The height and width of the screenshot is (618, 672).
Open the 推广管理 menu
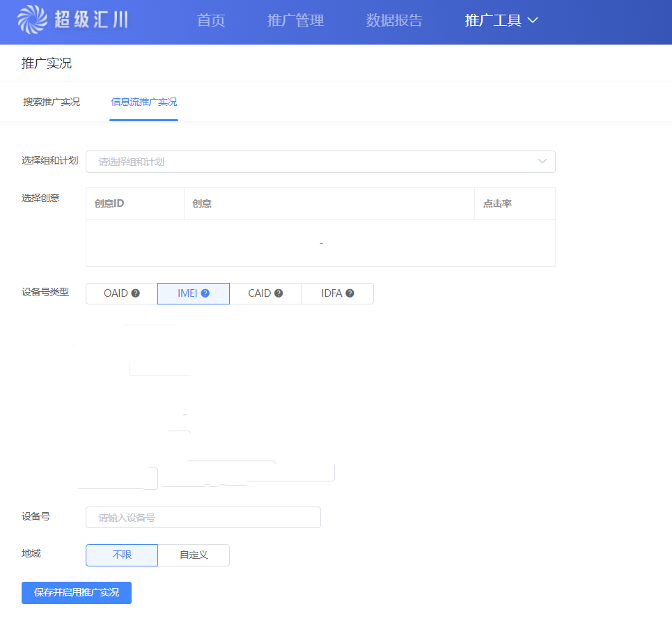(295, 20)
